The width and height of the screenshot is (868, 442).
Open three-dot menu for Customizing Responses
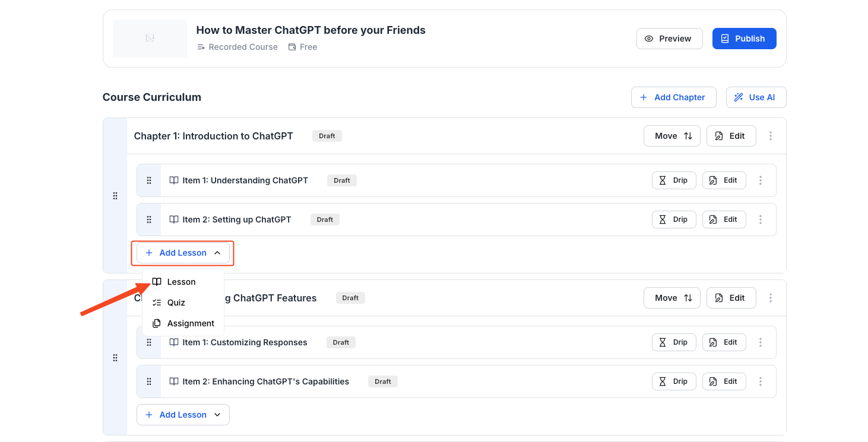tap(761, 342)
